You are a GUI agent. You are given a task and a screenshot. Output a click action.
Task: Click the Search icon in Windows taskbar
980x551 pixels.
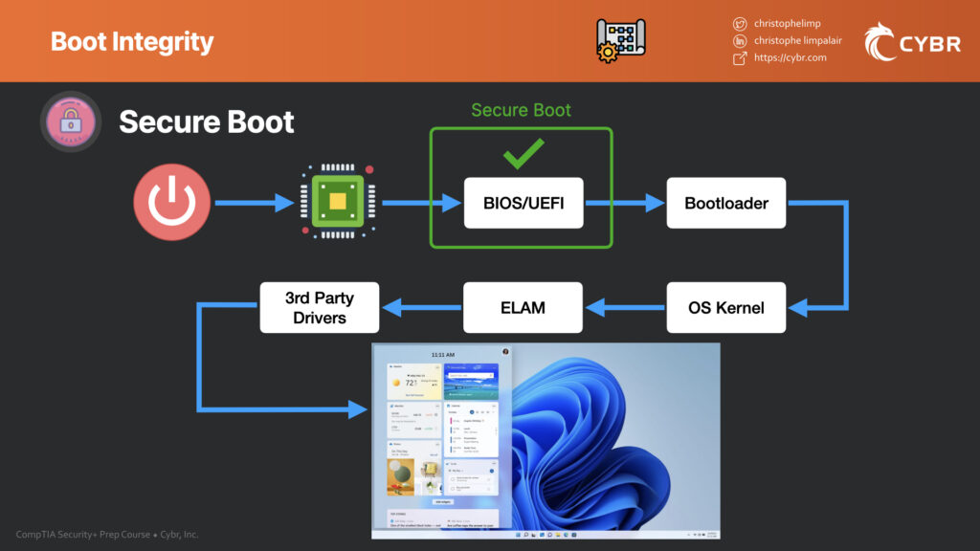coord(525,535)
